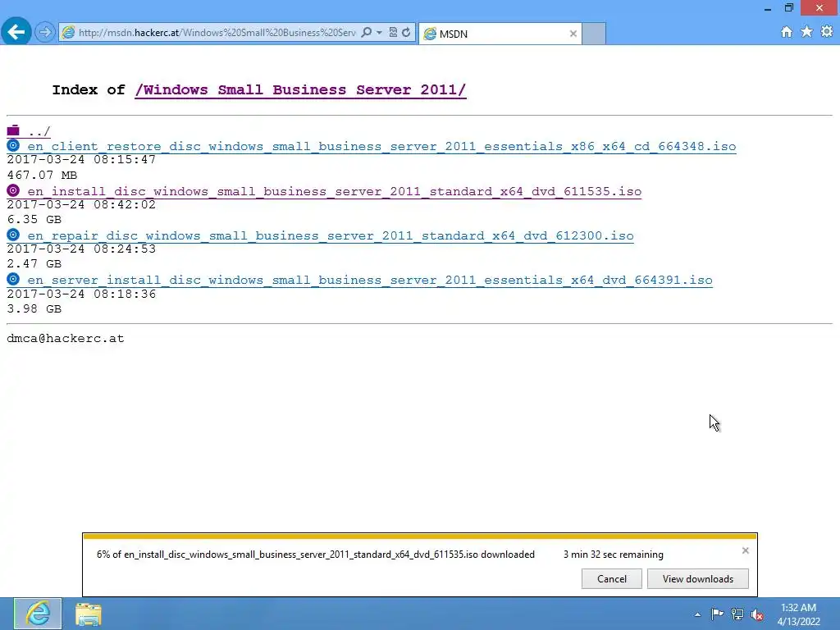Open View downloads

point(697,579)
